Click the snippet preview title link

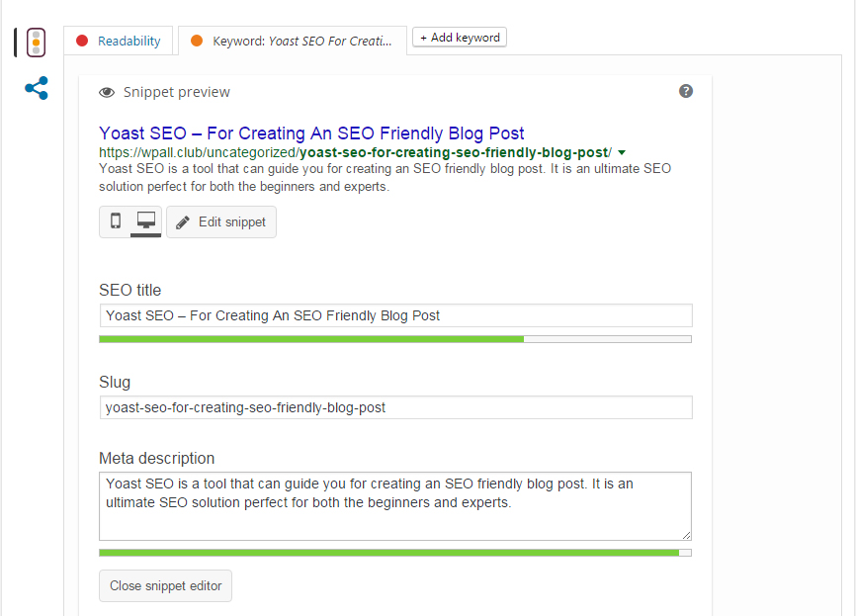pos(311,133)
